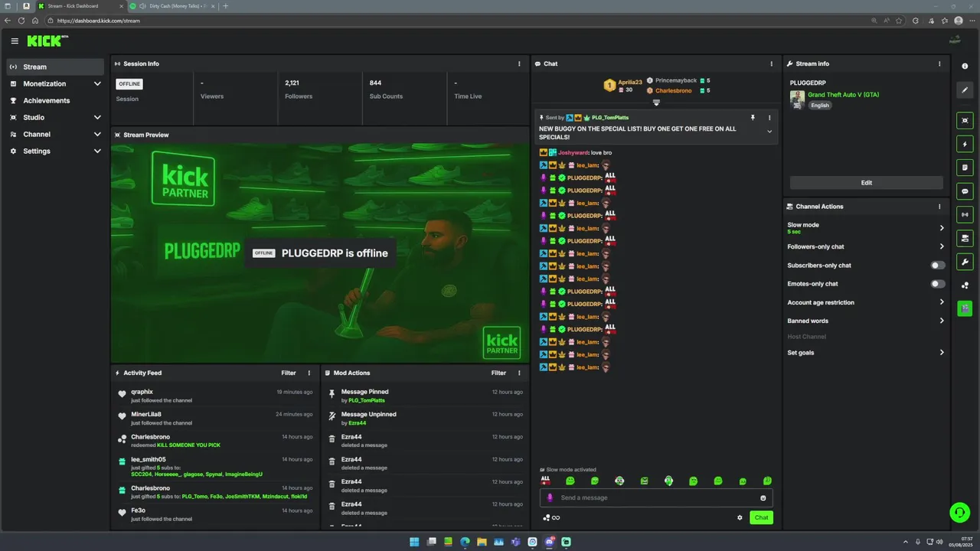This screenshot has width=980, height=551.
Task: Open Windows Start menu
Action: [x=414, y=542]
